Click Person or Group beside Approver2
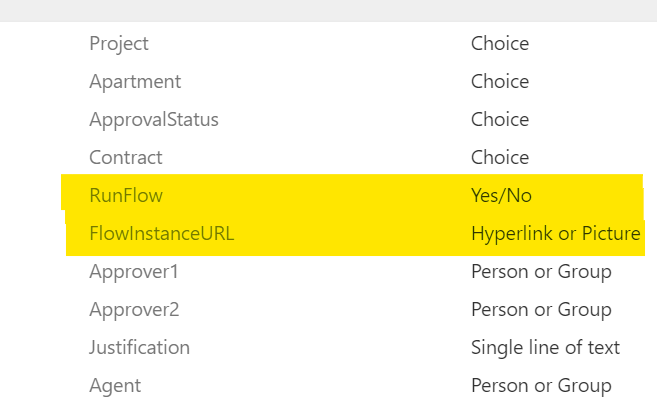 tap(541, 310)
